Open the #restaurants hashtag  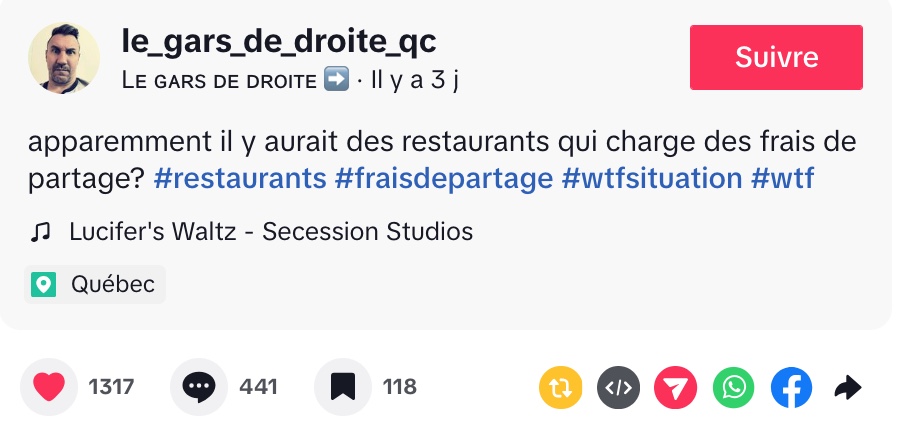pyautogui.click(x=240, y=179)
